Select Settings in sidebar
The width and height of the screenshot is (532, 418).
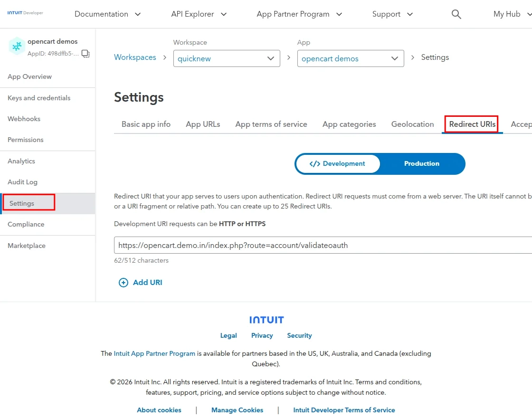[47, 204]
